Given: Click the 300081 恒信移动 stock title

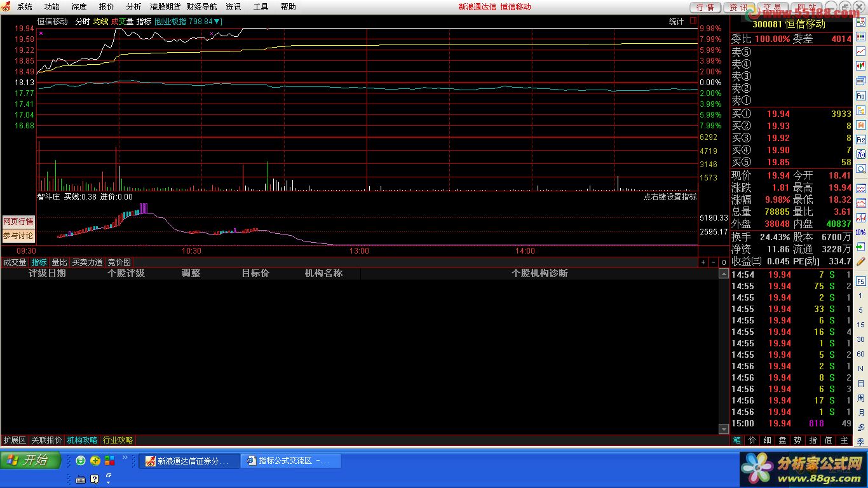Looking at the screenshot, I should pyautogui.click(x=789, y=24).
